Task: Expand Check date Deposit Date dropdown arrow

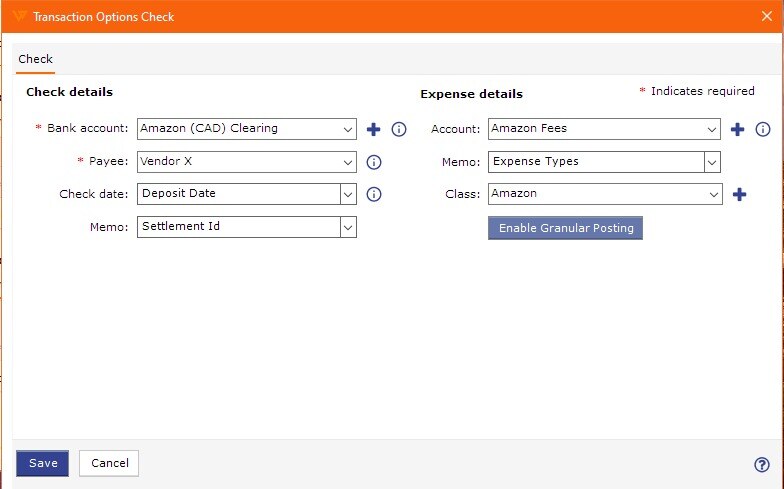Action: click(348, 194)
